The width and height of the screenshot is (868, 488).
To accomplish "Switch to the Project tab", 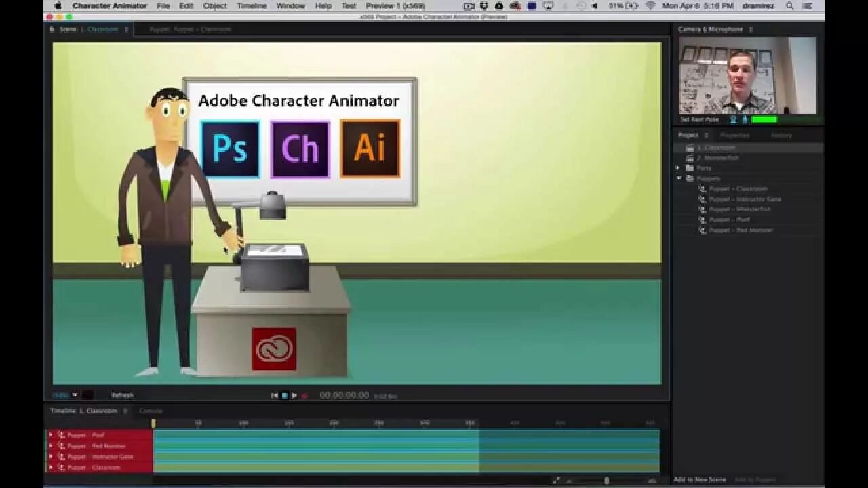I will click(x=688, y=135).
